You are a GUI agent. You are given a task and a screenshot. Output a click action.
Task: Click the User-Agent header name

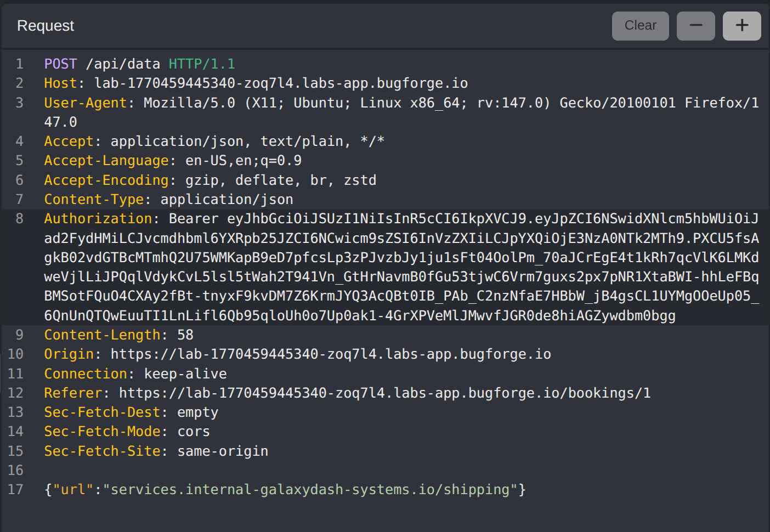(x=85, y=103)
